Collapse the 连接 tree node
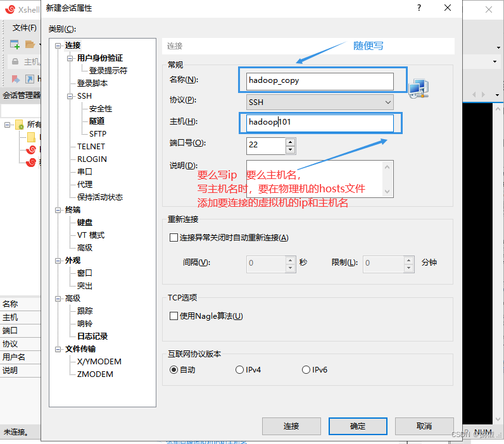The width and height of the screenshot is (504, 444). click(58, 46)
